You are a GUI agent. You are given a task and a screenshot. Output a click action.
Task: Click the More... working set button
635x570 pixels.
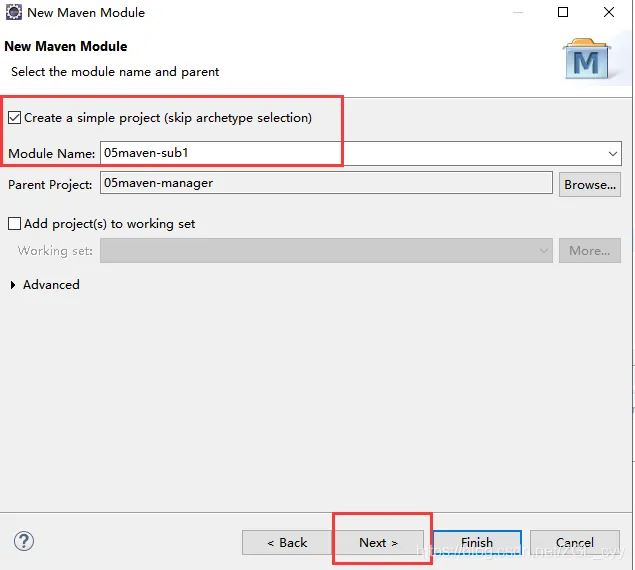590,251
